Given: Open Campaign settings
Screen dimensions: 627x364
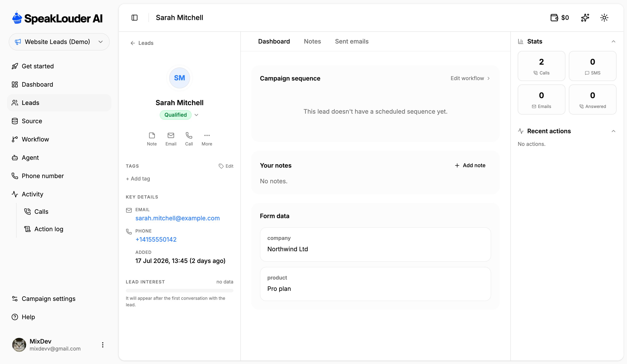Looking at the screenshot, I should 59,298.
